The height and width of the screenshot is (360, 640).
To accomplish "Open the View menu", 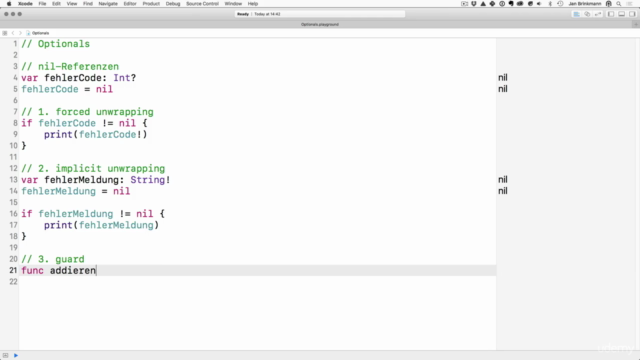I will (x=72, y=4).
